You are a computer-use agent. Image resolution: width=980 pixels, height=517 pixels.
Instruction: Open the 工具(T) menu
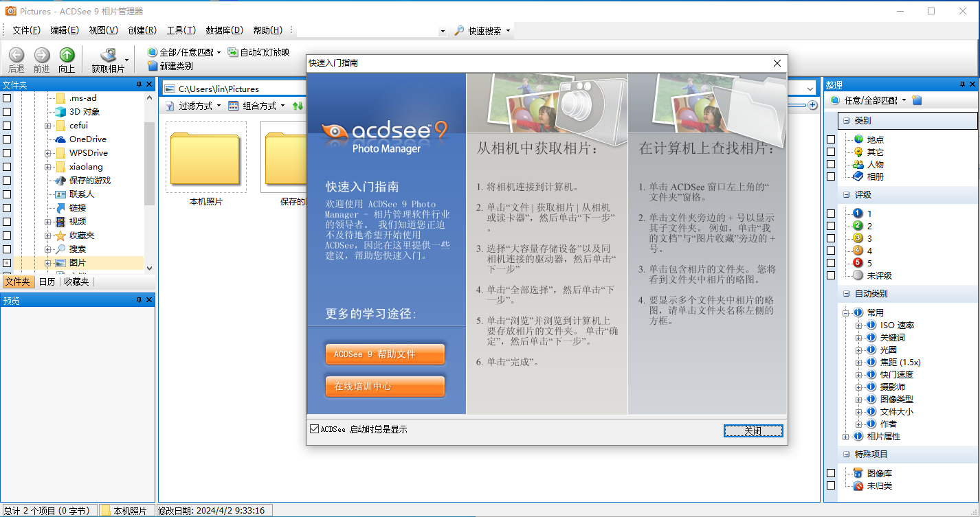pyautogui.click(x=181, y=30)
